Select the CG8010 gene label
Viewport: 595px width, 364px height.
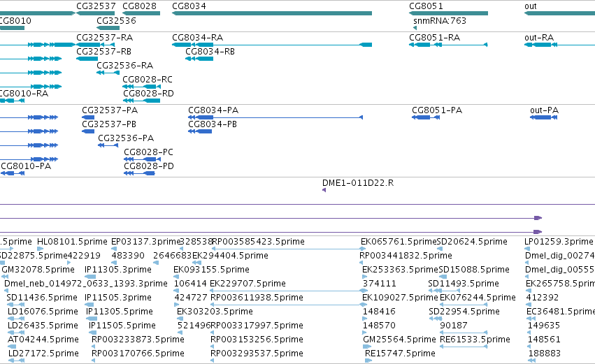(x=15, y=21)
